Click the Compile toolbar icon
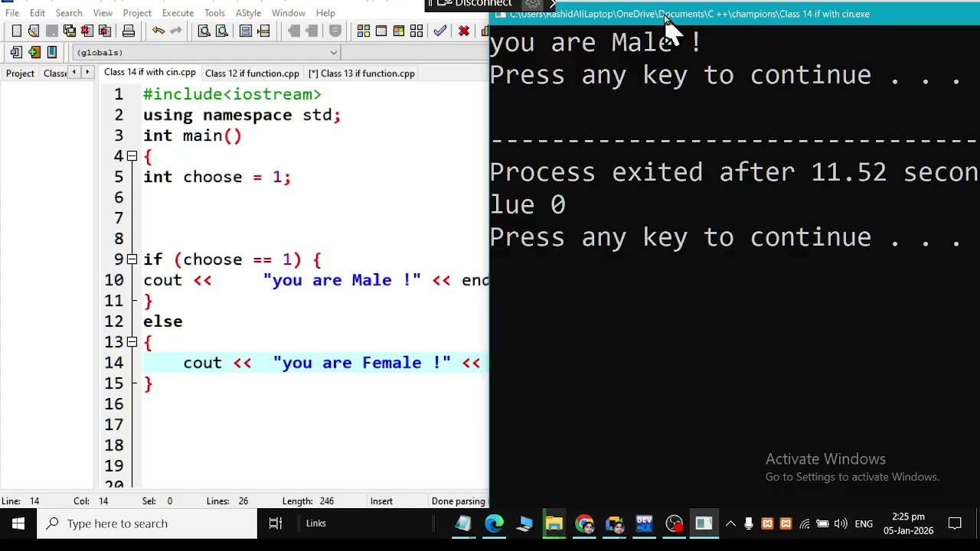 pos(364,31)
